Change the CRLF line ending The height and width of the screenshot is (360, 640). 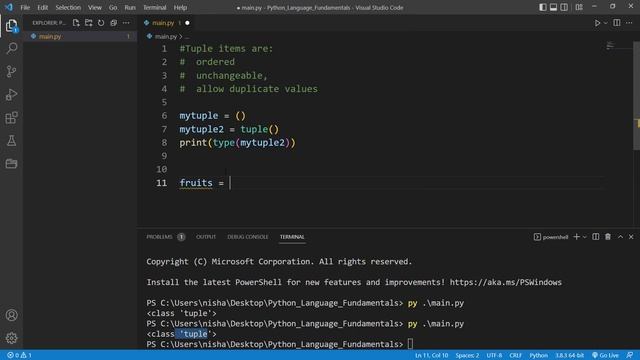pyautogui.click(x=516, y=355)
